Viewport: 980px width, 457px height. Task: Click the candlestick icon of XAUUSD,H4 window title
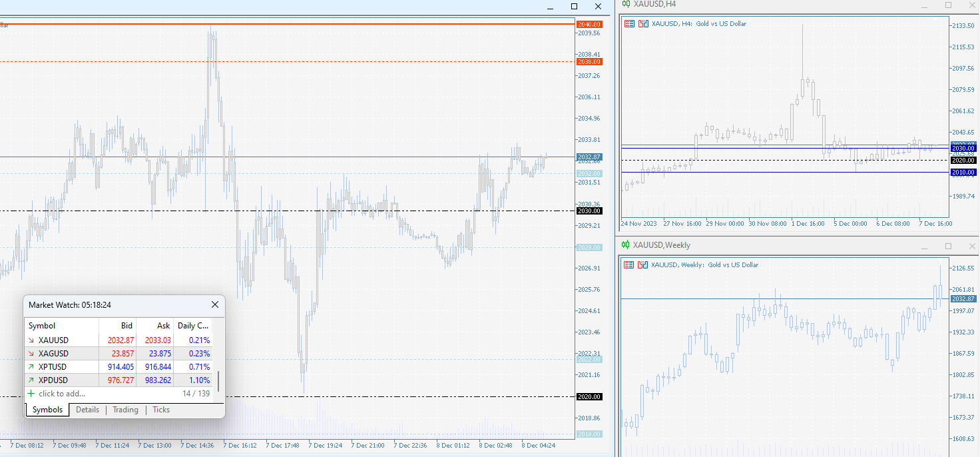tap(626, 4)
